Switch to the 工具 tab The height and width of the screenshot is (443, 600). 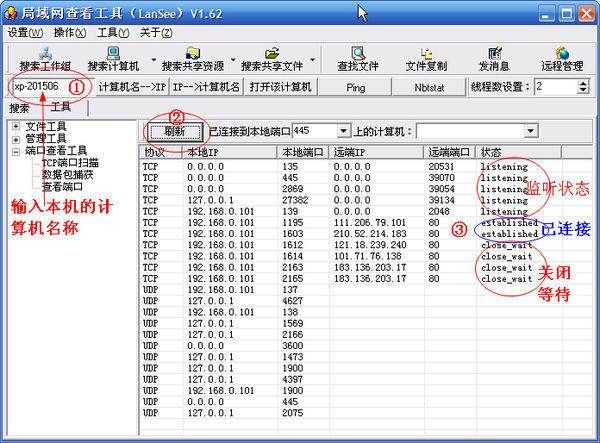coord(60,107)
